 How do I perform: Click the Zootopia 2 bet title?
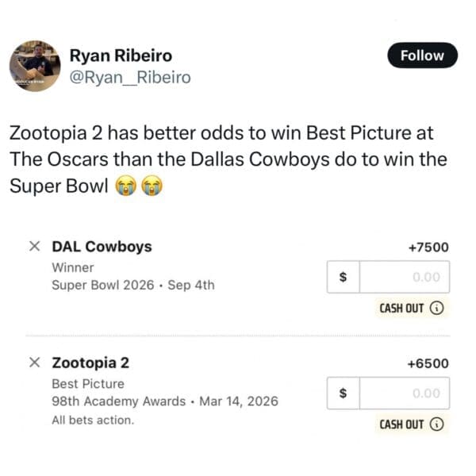(90, 363)
